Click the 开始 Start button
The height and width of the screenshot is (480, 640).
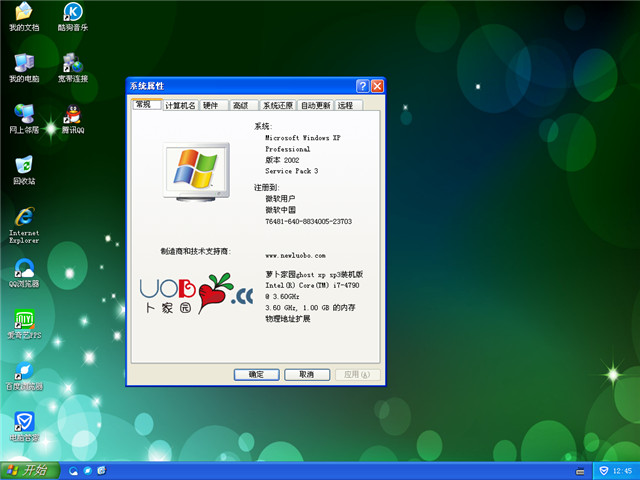coord(29,471)
